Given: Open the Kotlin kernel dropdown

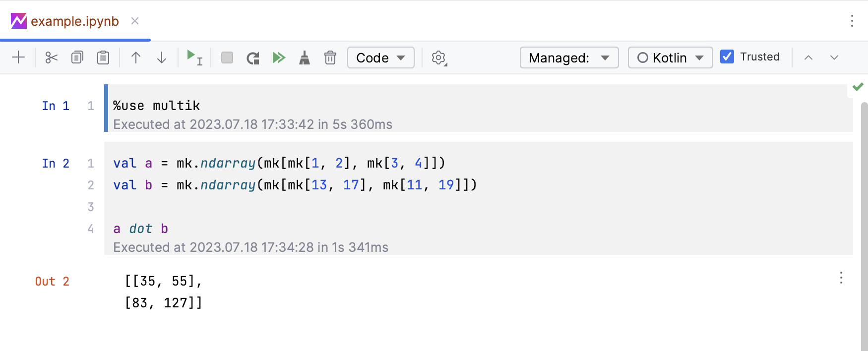Looking at the screenshot, I should (x=671, y=58).
